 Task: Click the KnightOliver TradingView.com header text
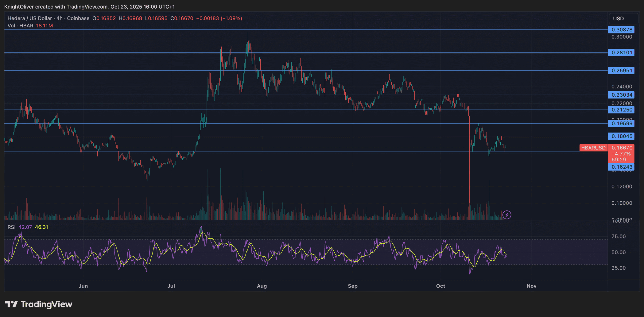pyautogui.click(x=89, y=7)
